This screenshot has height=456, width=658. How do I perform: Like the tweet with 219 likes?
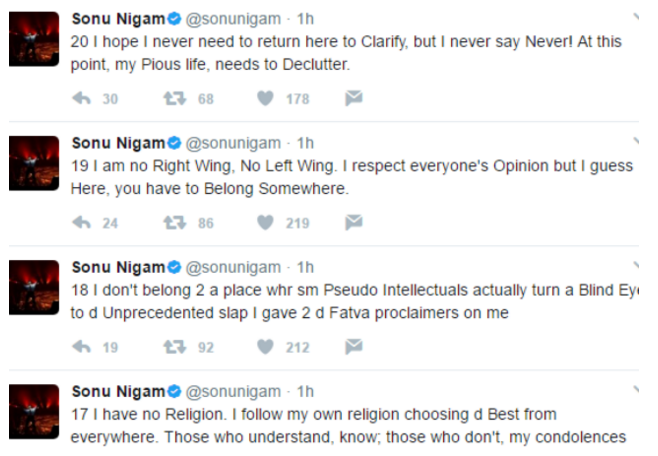coord(266,223)
